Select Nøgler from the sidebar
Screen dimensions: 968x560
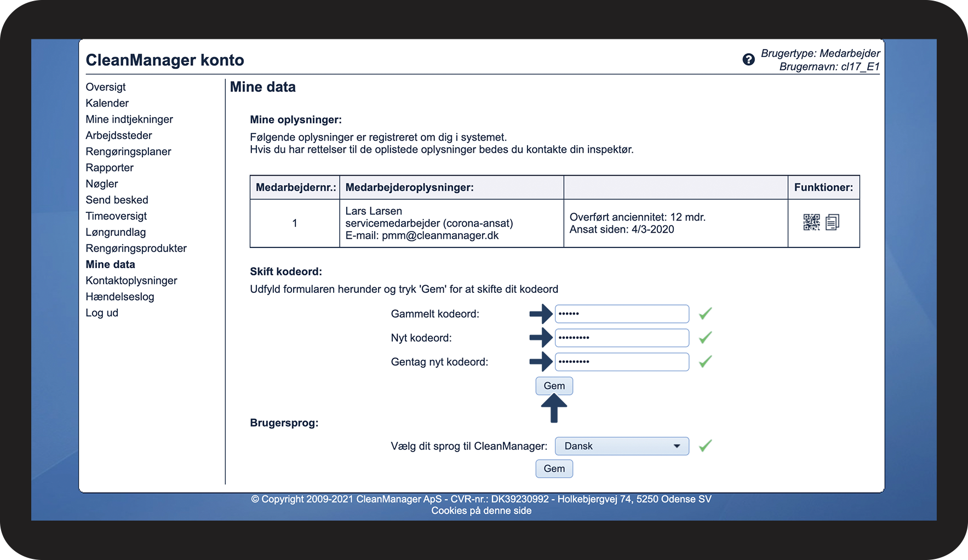coord(102,184)
